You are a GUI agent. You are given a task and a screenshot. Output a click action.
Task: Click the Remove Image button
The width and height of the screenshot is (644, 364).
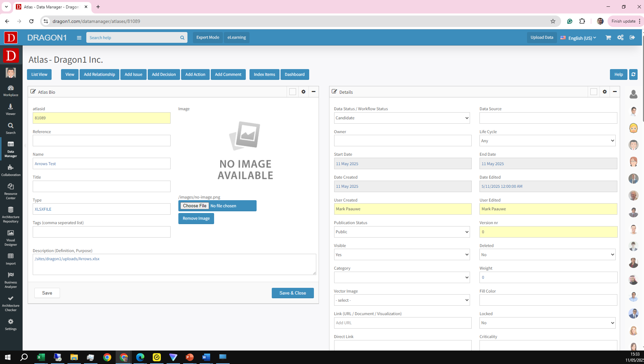pos(196,218)
